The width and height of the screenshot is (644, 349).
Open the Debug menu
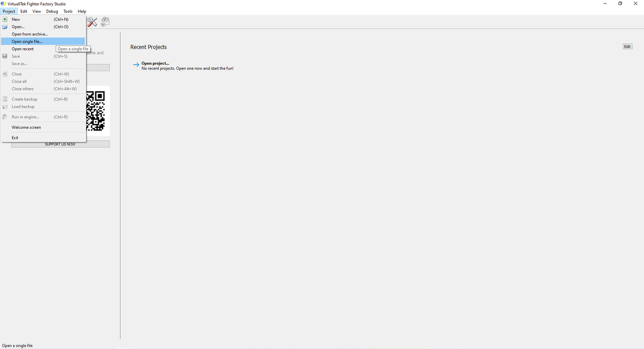(x=52, y=11)
